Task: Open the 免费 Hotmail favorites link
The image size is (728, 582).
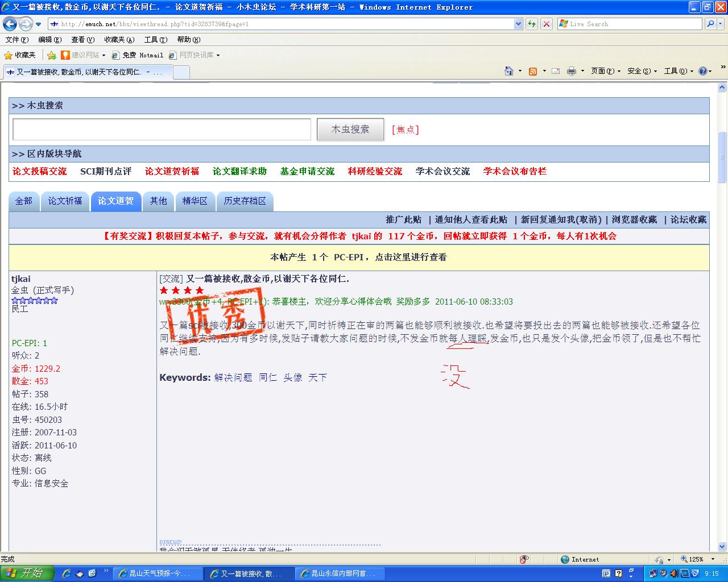Action: click(138, 55)
